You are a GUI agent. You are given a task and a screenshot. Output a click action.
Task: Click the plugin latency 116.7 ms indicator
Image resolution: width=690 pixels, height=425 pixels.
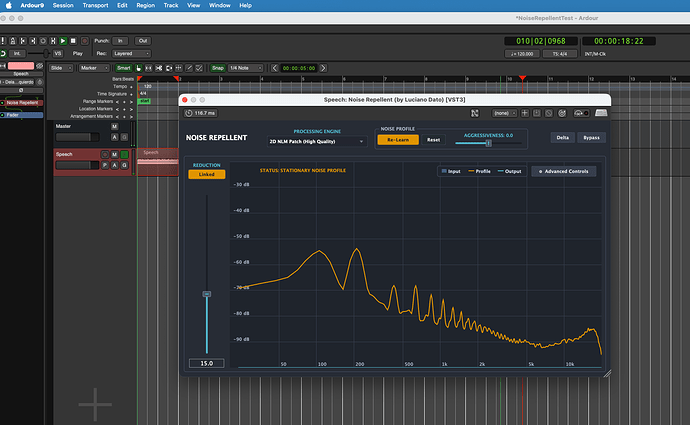[201, 113]
